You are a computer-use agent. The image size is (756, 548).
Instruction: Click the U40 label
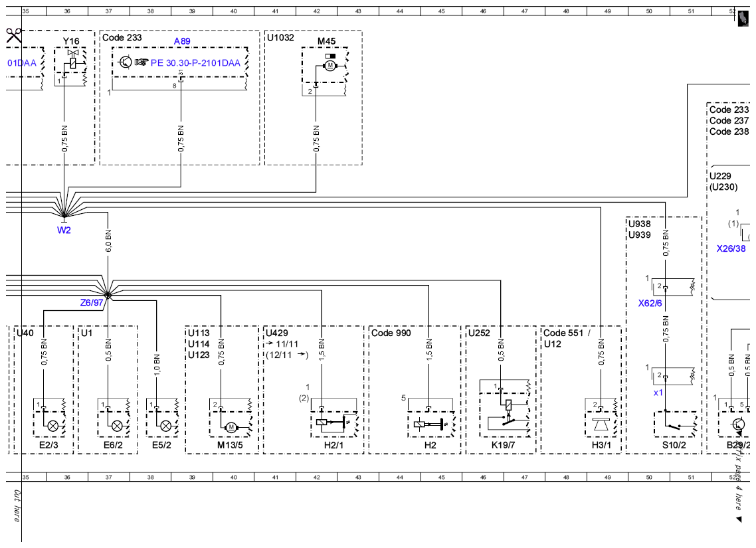pos(25,333)
